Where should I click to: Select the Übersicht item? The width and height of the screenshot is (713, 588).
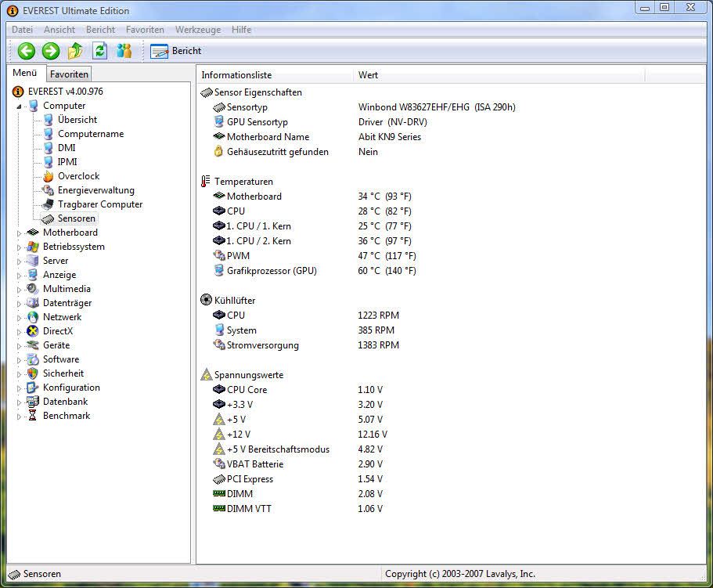tap(77, 120)
